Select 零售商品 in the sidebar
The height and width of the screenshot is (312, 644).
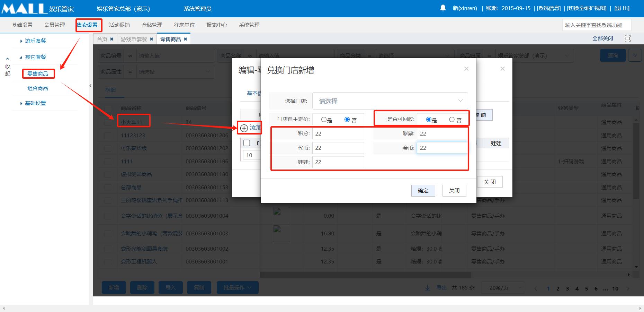[38, 74]
